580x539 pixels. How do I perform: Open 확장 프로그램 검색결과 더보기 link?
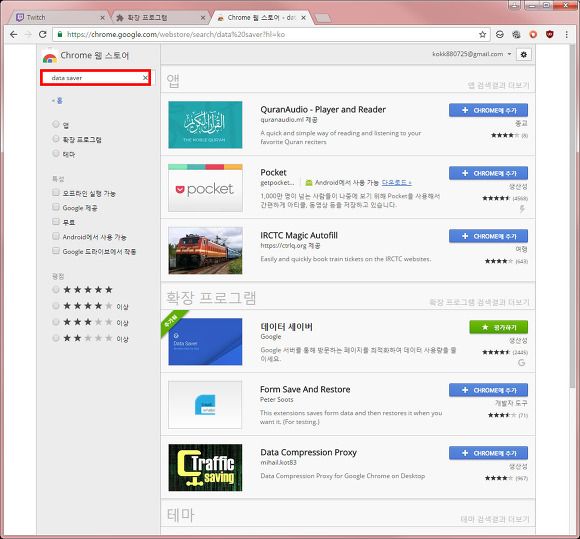(479, 302)
